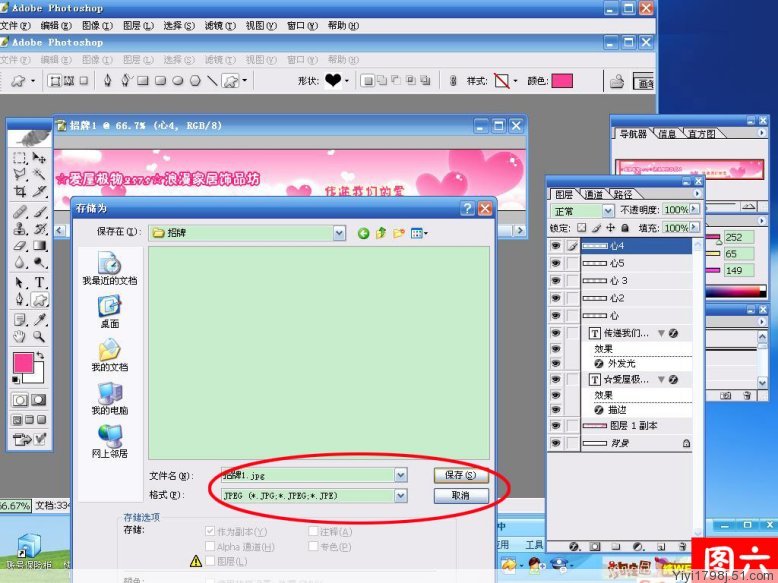778x583 pixels.
Task: Switch to the 直方图 tab
Action: coord(701,134)
